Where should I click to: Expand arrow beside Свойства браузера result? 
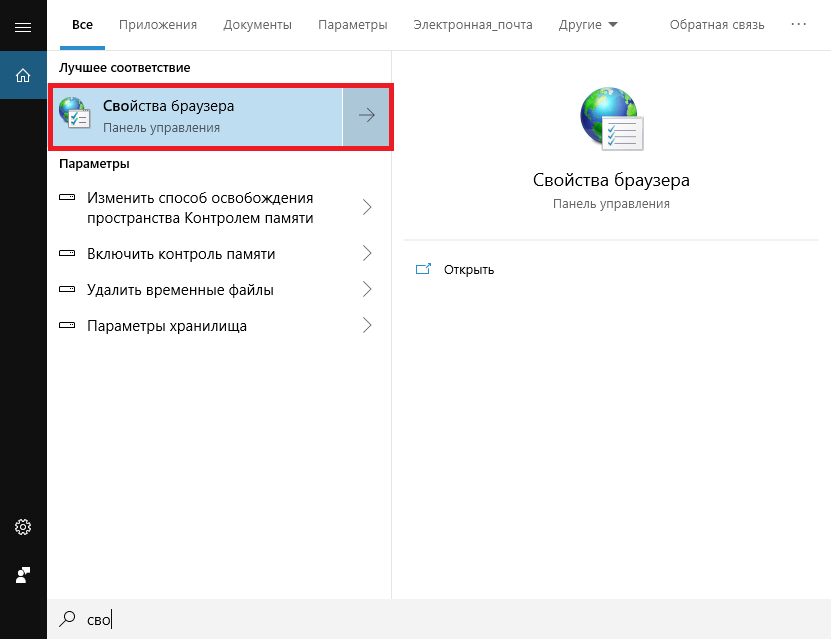367,116
